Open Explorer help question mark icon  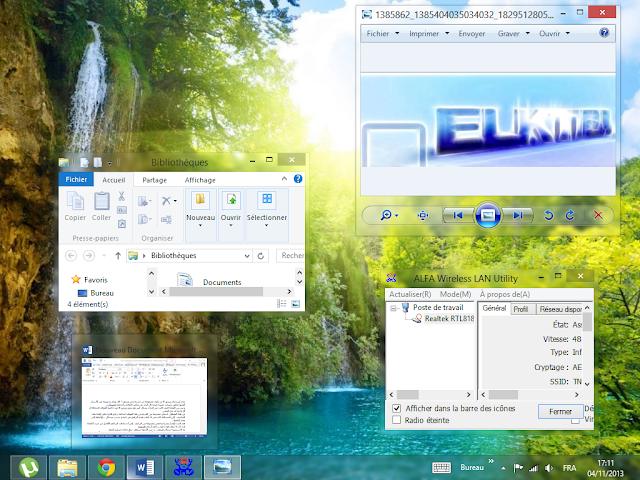[298, 179]
